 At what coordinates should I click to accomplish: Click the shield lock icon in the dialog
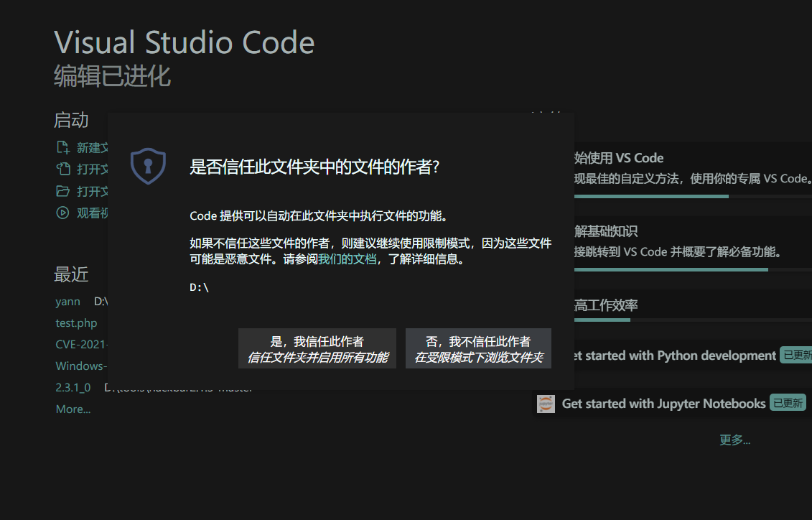coord(148,166)
